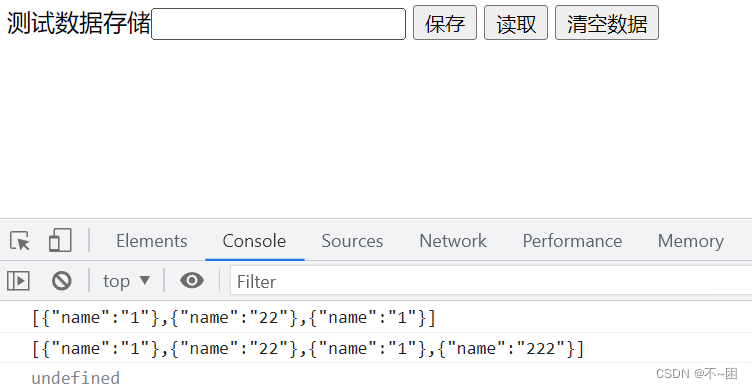This screenshot has height=389, width=752.
Task: Open the Sources tab
Action: (x=352, y=241)
